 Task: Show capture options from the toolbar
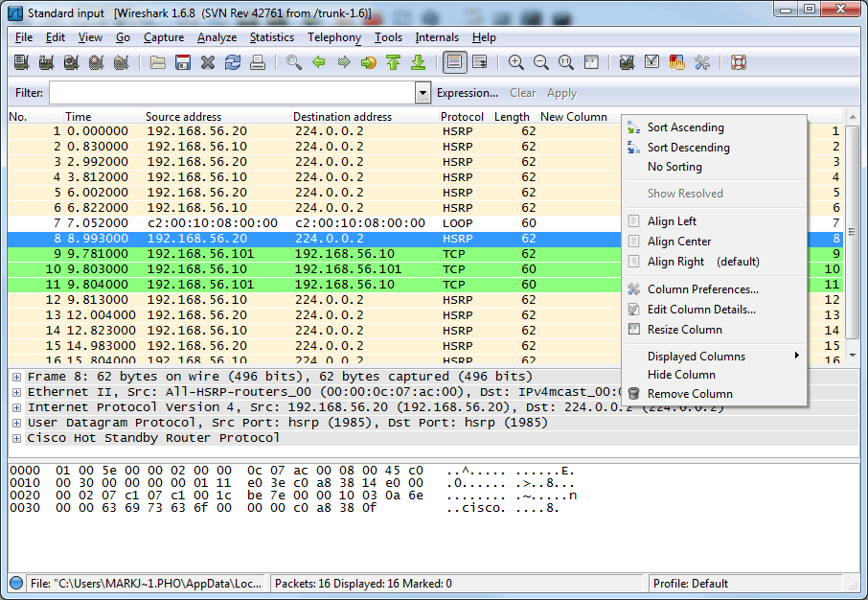pyautogui.click(x=47, y=62)
